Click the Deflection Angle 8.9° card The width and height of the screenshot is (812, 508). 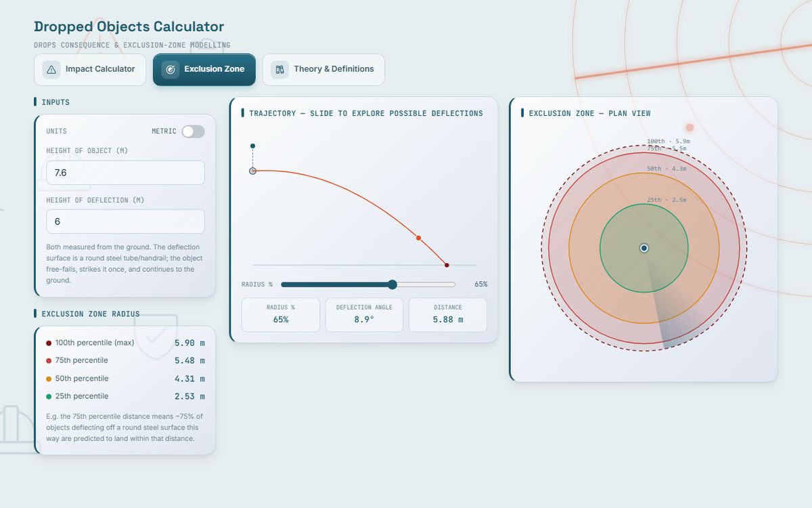(x=364, y=315)
